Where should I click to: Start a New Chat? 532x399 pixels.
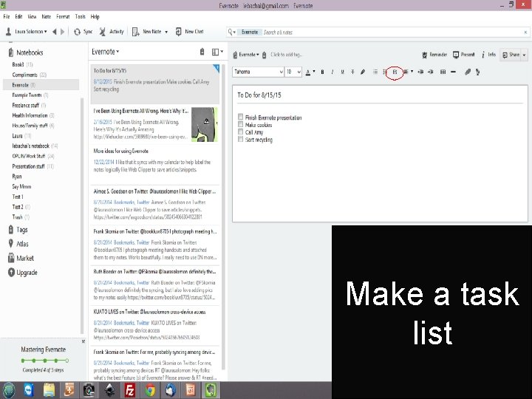[x=189, y=32]
